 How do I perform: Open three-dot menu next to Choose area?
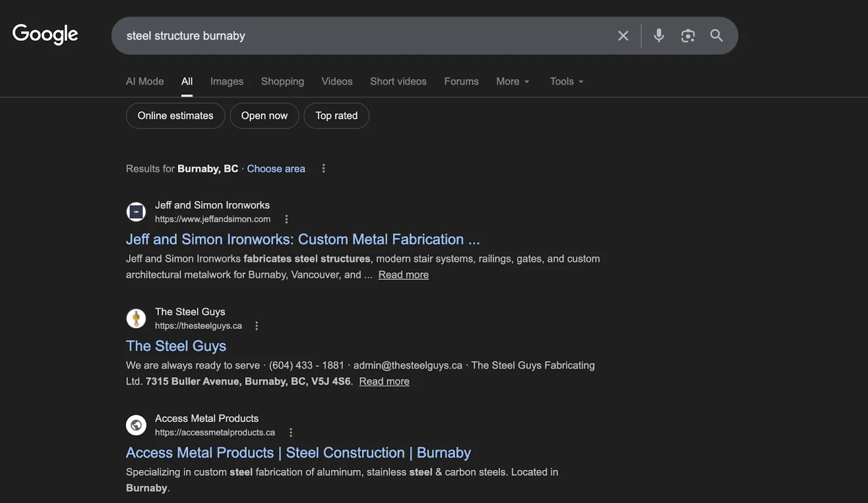pos(323,169)
